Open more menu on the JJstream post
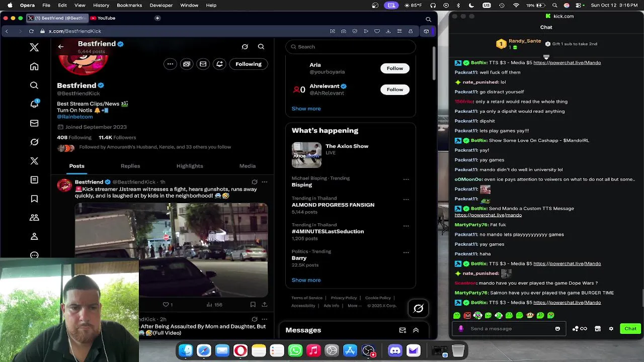This screenshot has height=362, width=644. pyautogui.click(x=265, y=182)
